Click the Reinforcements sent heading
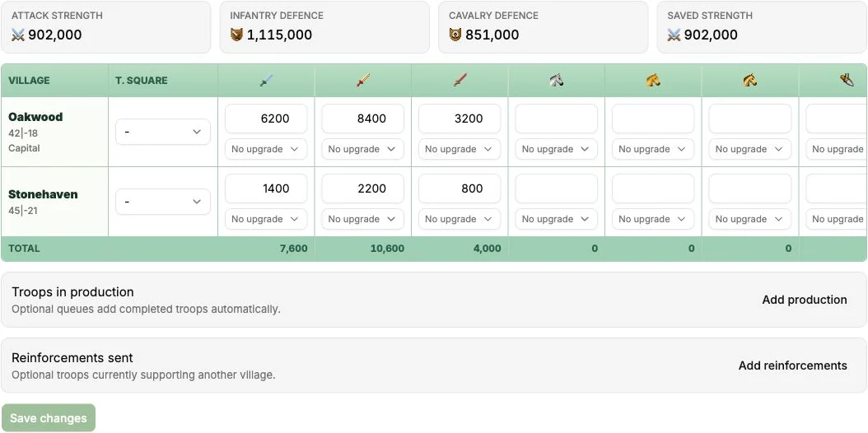The image size is (868, 433). pos(72,358)
